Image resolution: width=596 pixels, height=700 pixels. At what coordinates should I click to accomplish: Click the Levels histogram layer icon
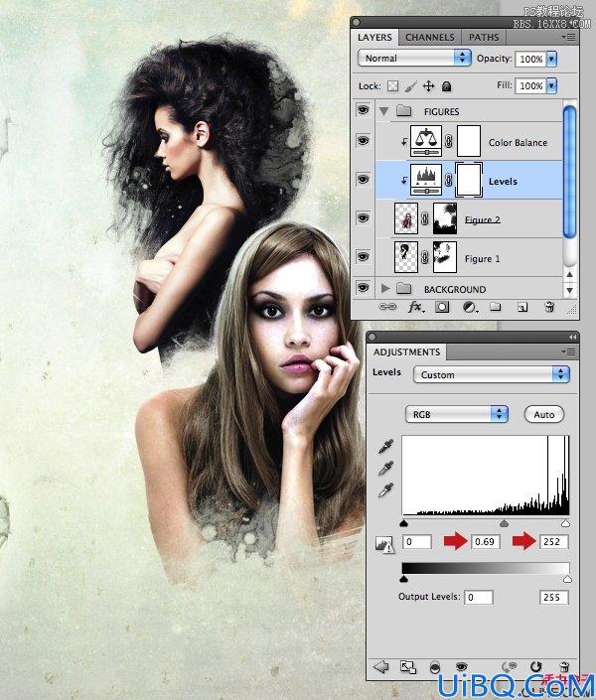pos(426,180)
